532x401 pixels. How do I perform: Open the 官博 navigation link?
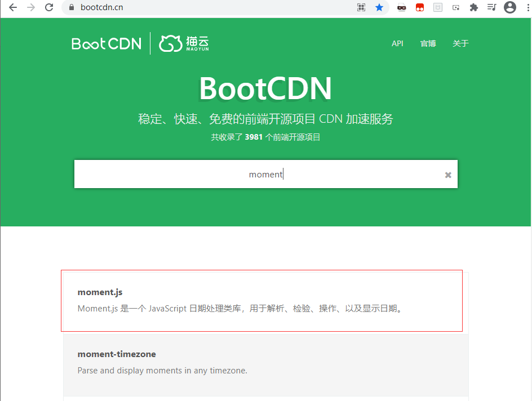pos(428,43)
